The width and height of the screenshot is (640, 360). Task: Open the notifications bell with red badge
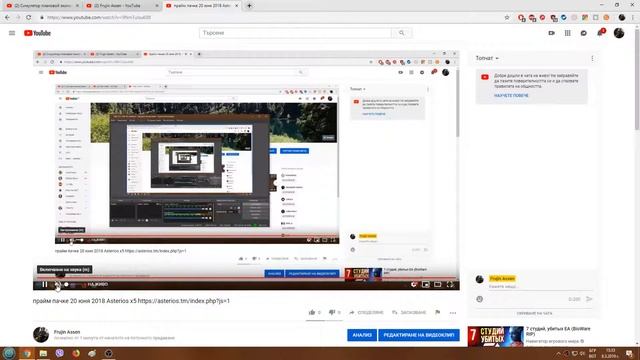(600, 33)
